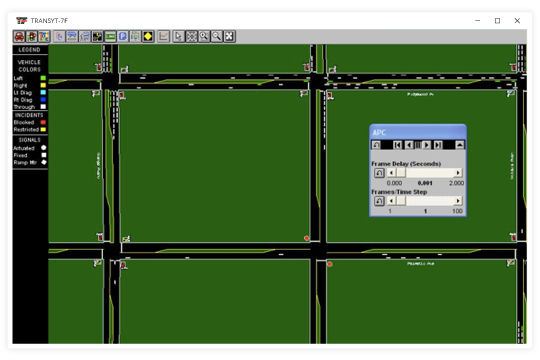Maximize the TRANSYT-7F window

(497, 21)
